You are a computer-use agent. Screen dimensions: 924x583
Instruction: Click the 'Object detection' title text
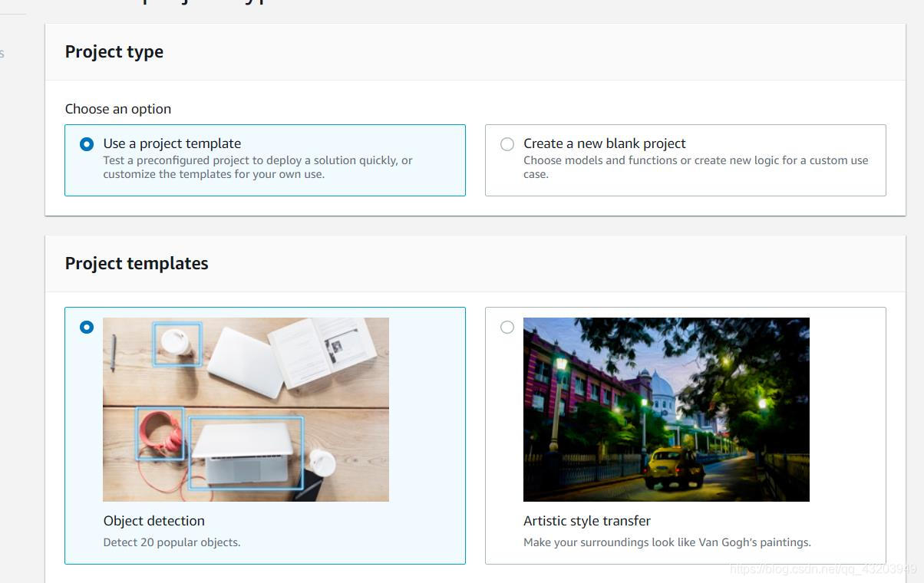[154, 521]
